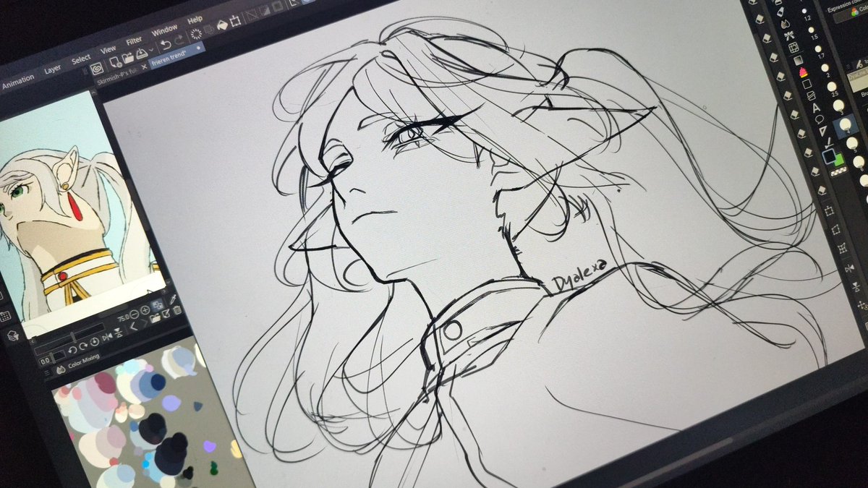Open the Color Mixing panel hamburger menu
This screenshot has width=868, height=488.
(47, 373)
